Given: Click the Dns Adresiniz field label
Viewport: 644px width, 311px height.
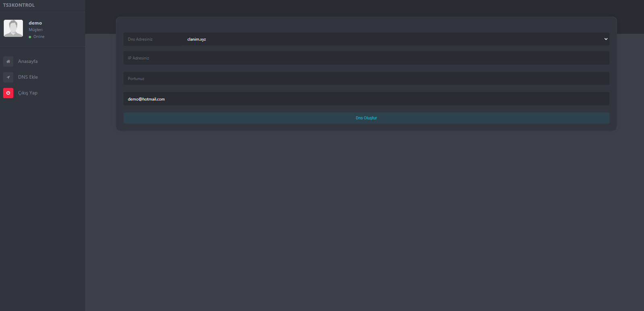Looking at the screenshot, I should tap(140, 39).
